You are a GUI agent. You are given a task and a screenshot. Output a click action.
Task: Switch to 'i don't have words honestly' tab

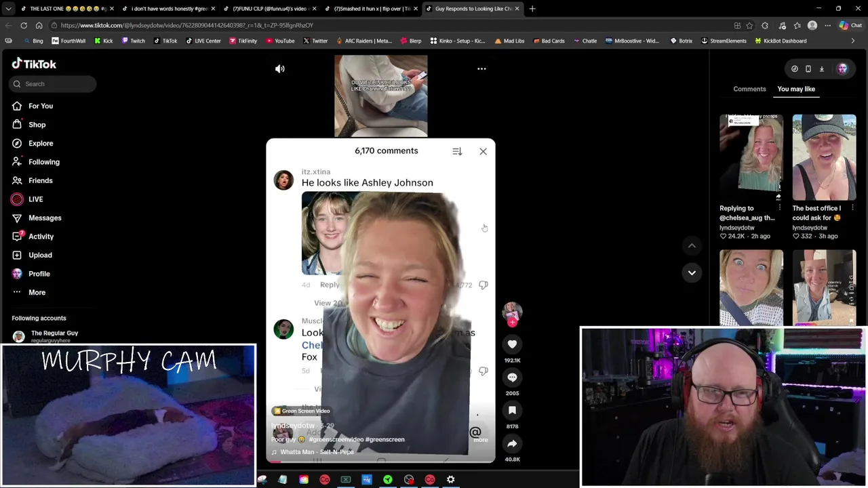tap(170, 9)
